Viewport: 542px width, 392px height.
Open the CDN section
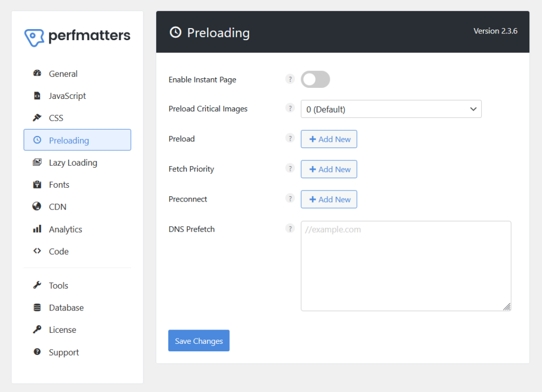pyautogui.click(x=77, y=206)
